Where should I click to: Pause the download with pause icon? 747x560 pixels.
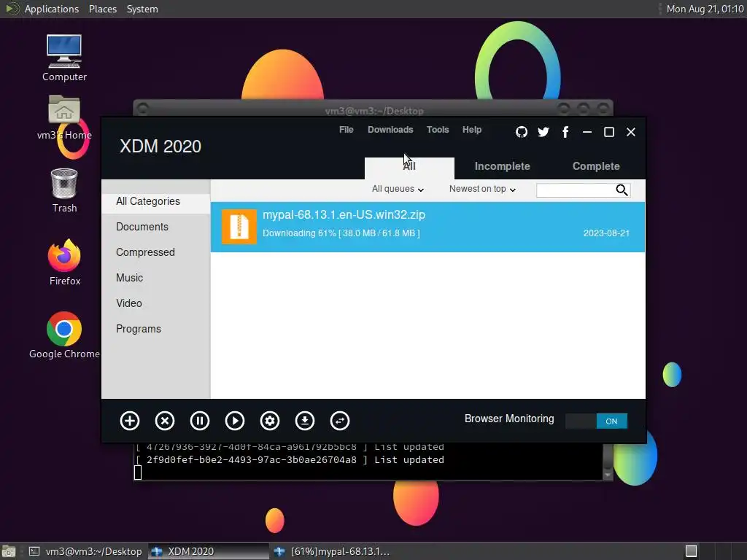click(x=200, y=421)
